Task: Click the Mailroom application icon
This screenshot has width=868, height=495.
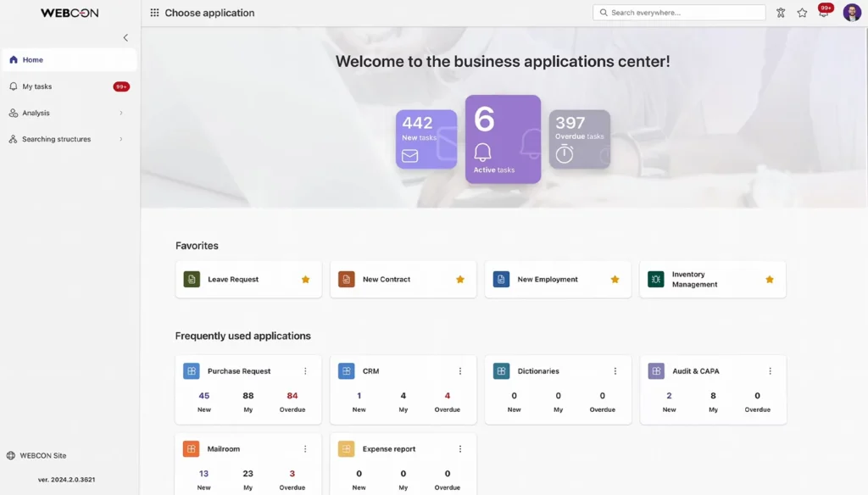Action: [x=191, y=448]
